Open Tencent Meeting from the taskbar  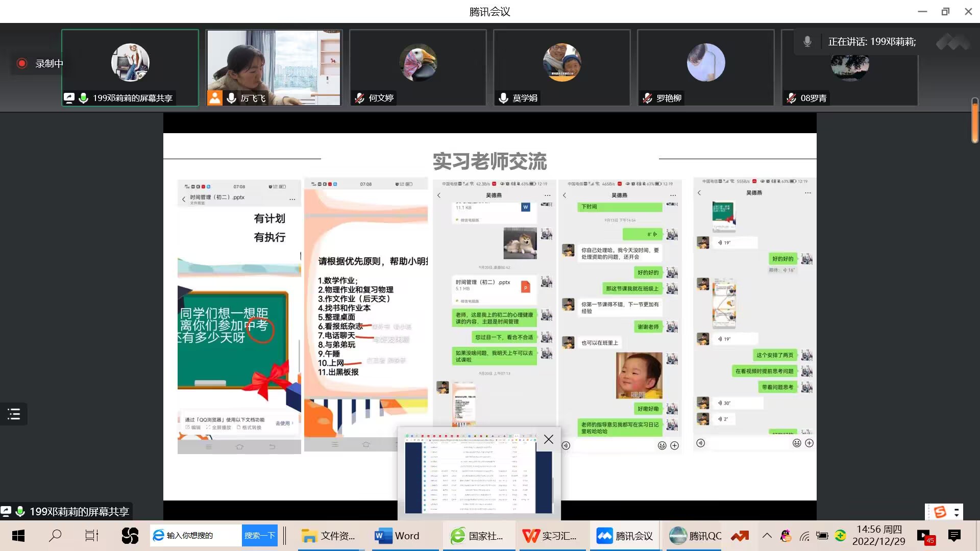624,536
